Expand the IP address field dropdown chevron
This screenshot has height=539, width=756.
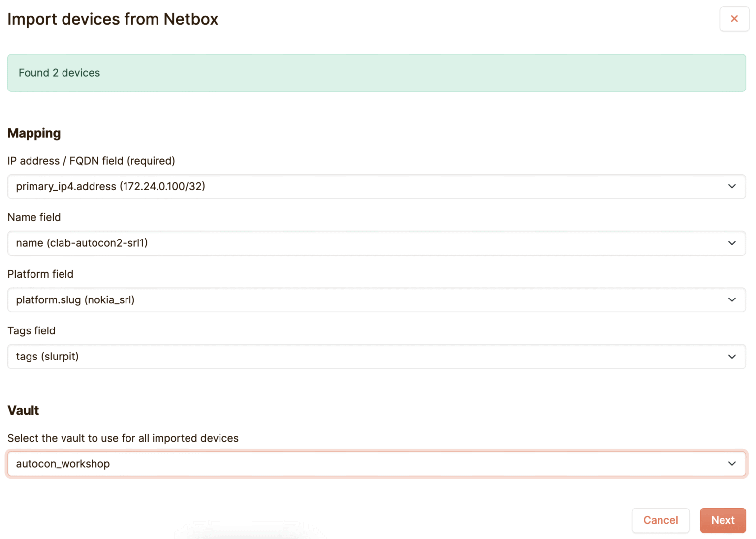click(732, 186)
